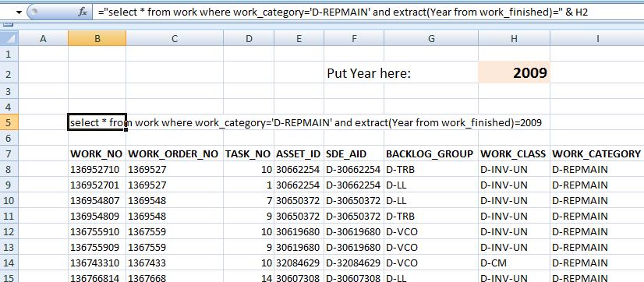Screen dimensions: 644x282
Task: Click work order 1367433 cell
Action: [x=175, y=263]
